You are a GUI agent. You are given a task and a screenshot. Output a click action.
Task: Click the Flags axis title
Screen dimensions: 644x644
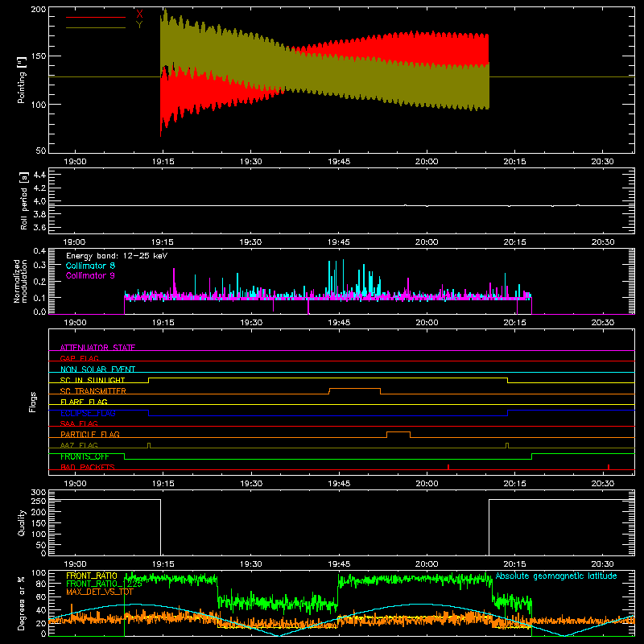point(33,402)
